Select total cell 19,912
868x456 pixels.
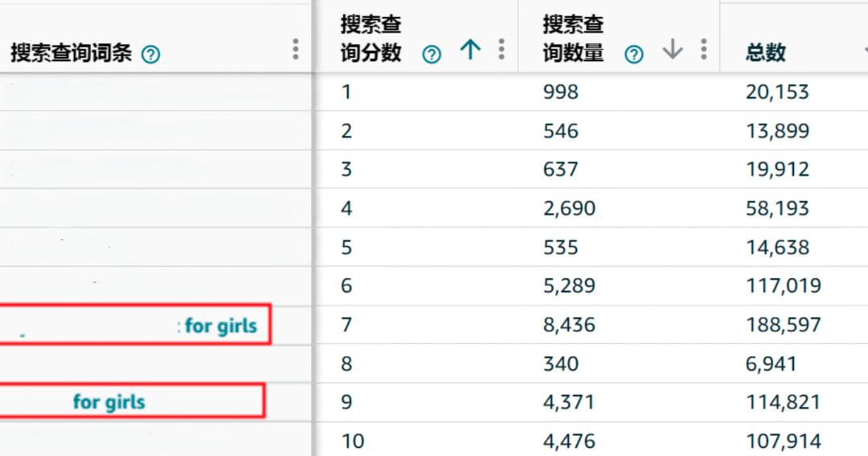[x=777, y=169]
